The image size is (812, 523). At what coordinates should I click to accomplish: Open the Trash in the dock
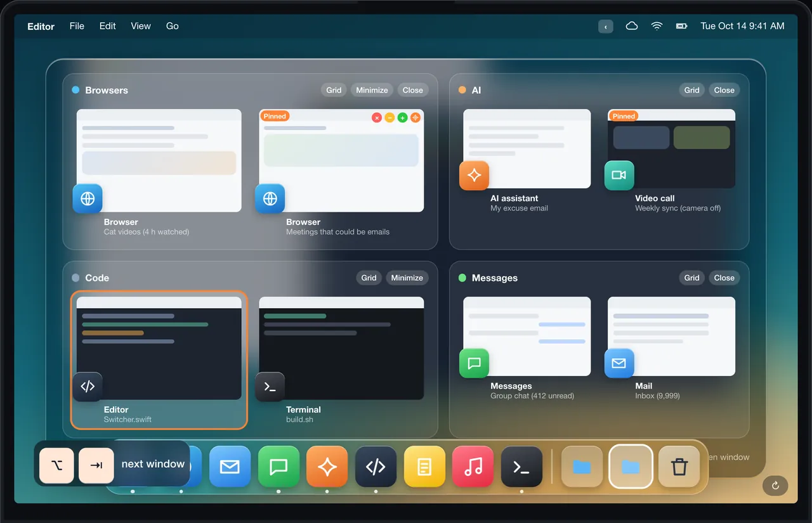click(679, 467)
